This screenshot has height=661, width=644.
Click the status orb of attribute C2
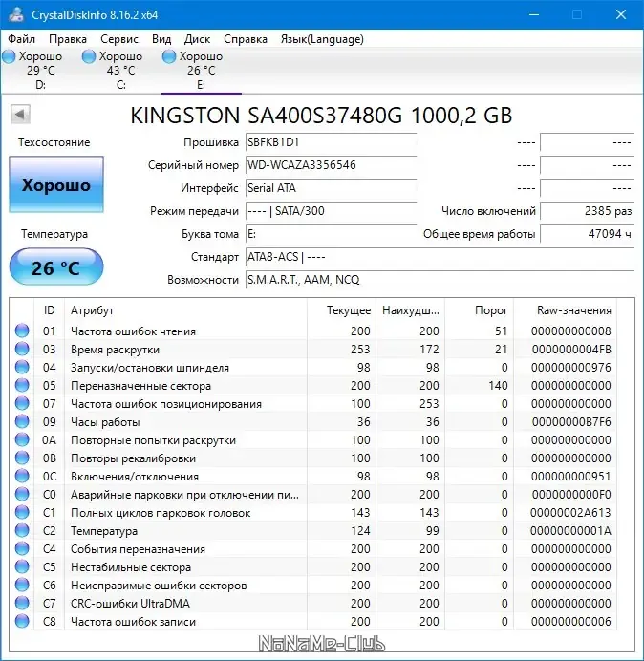click(22, 530)
